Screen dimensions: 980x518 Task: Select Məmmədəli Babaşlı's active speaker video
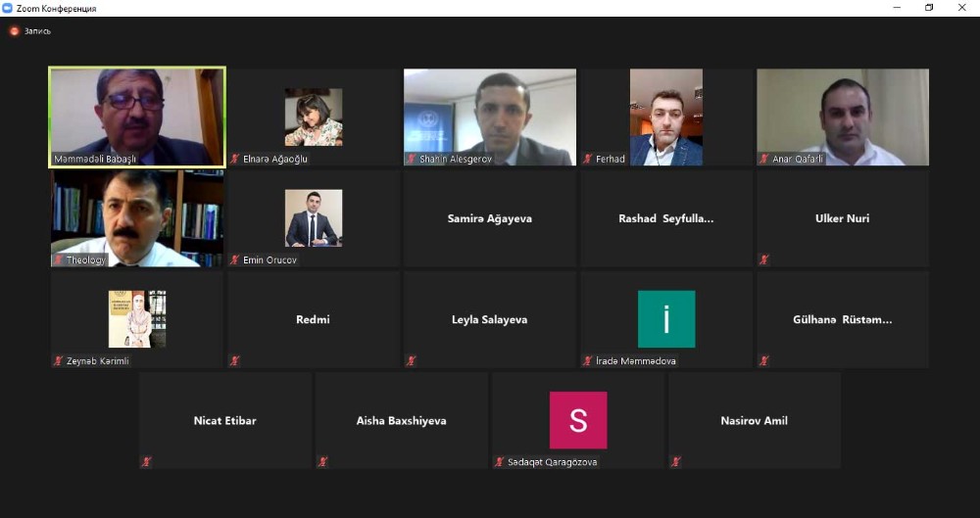point(137,118)
